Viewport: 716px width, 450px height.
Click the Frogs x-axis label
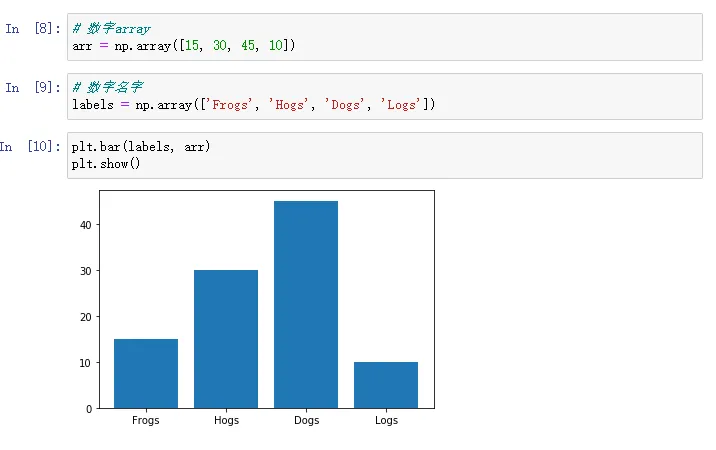click(x=146, y=421)
